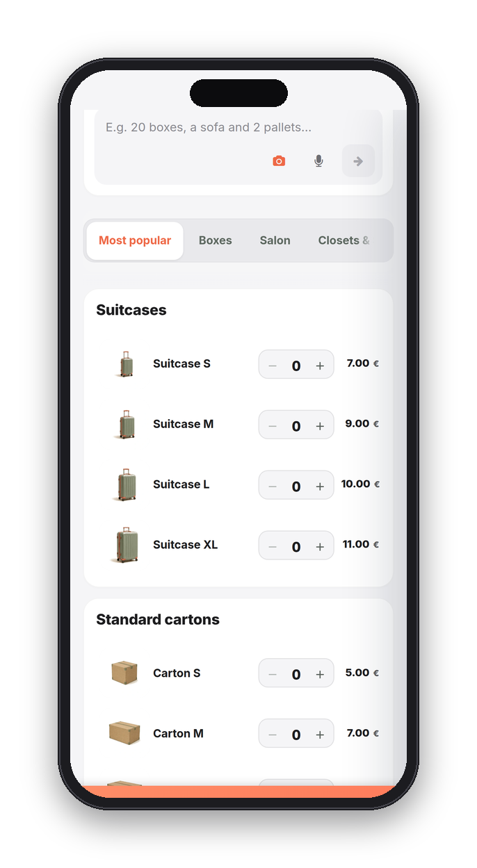
Task: Click the Suitcase XL thumbnail image
Action: click(x=125, y=545)
